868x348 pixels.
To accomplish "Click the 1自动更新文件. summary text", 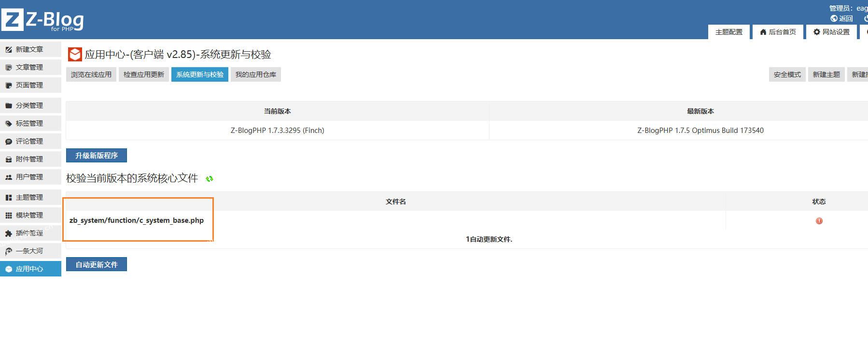I will coord(489,239).
